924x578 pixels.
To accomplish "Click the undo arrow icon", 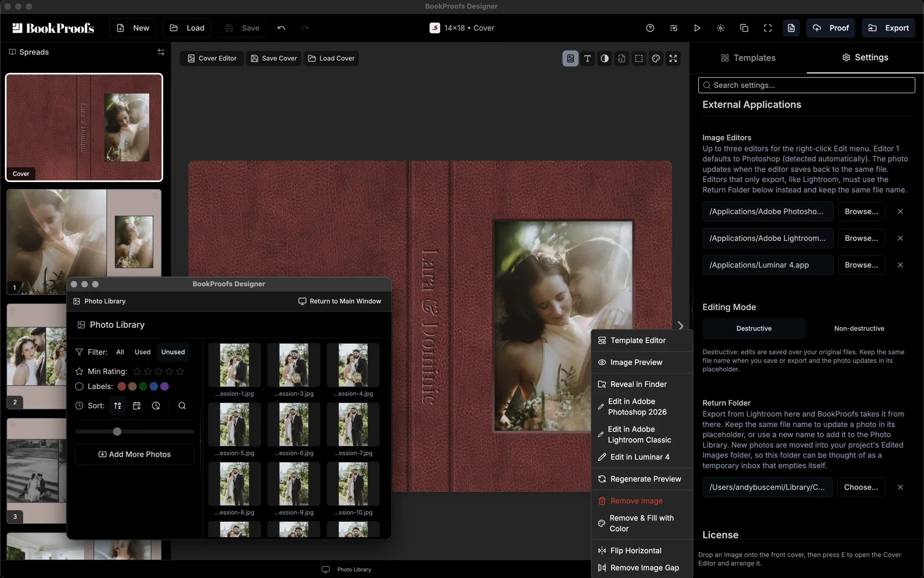I will (281, 28).
